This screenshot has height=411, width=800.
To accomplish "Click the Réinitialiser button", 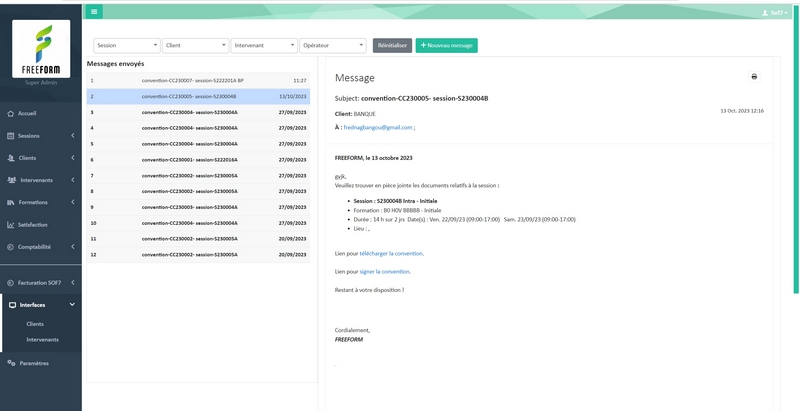I will [392, 45].
